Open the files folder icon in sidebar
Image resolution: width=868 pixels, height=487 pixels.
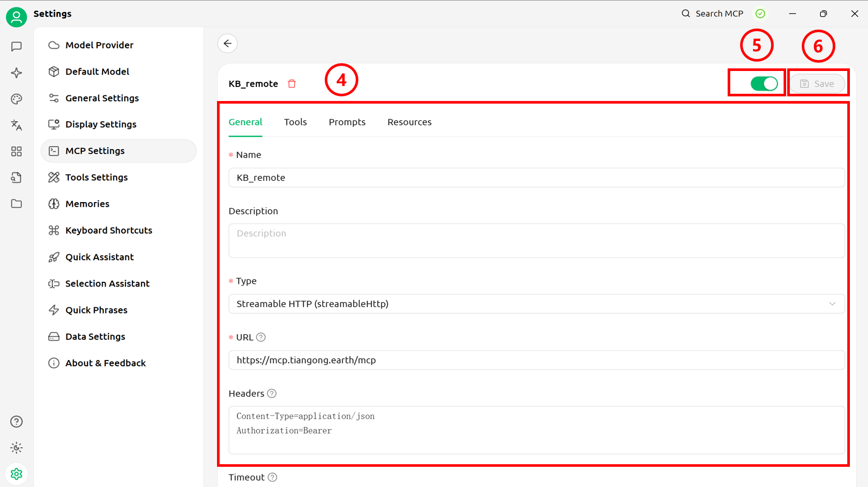17,204
